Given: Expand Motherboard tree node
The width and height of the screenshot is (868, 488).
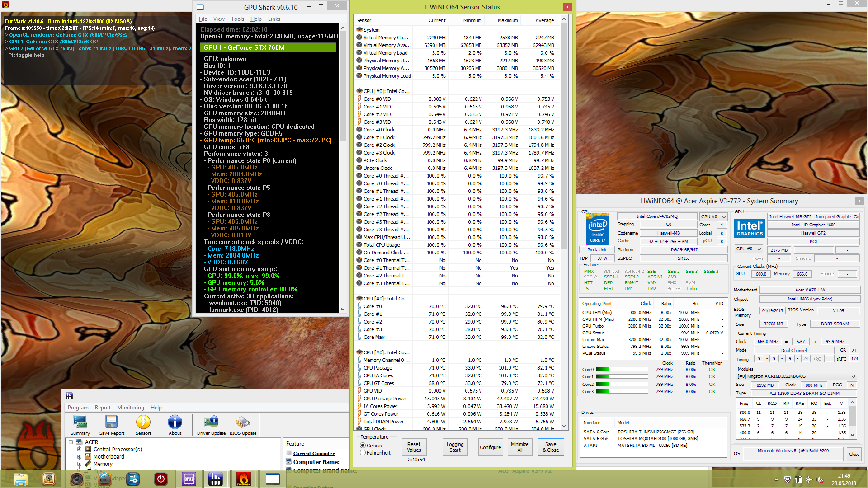Looking at the screenshot, I should (80, 457).
